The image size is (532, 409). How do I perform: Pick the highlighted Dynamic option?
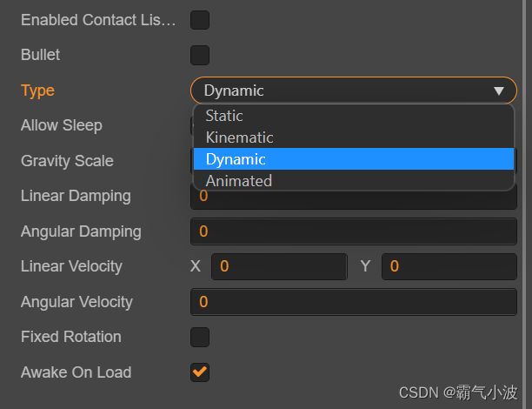click(x=354, y=159)
